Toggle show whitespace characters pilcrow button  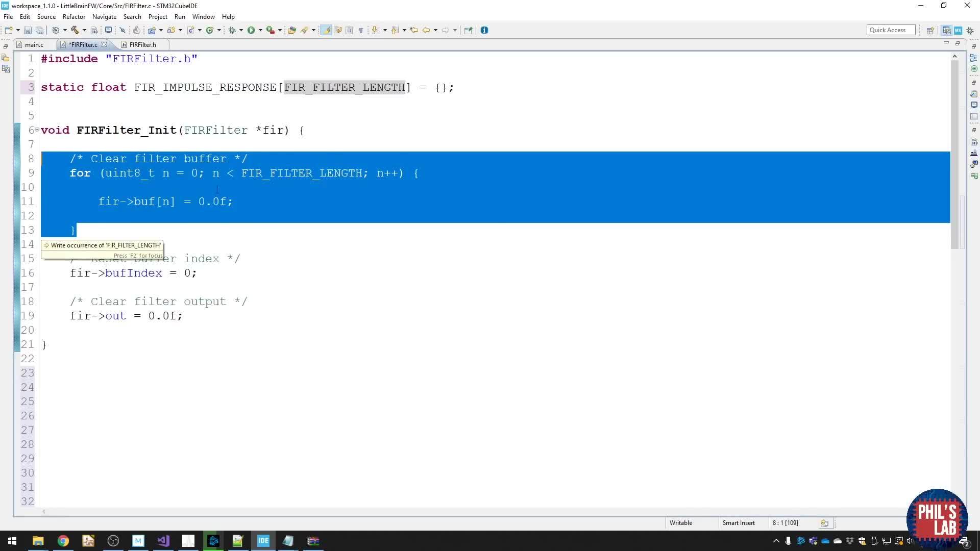[x=361, y=30]
